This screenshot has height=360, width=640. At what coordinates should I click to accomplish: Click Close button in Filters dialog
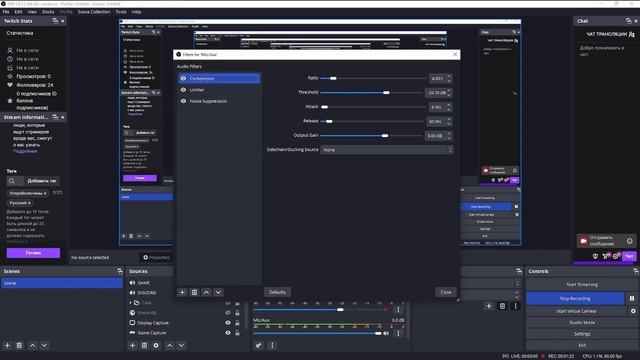pos(446,292)
